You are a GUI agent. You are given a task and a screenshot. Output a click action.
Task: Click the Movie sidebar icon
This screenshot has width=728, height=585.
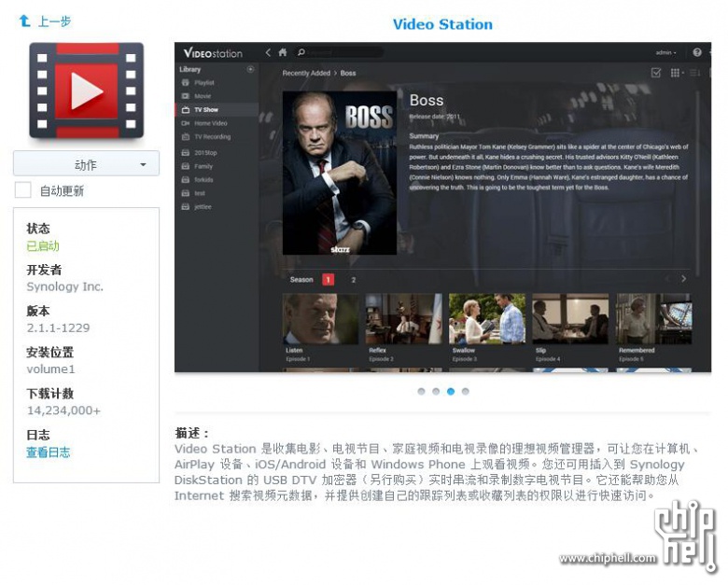pyautogui.click(x=185, y=96)
